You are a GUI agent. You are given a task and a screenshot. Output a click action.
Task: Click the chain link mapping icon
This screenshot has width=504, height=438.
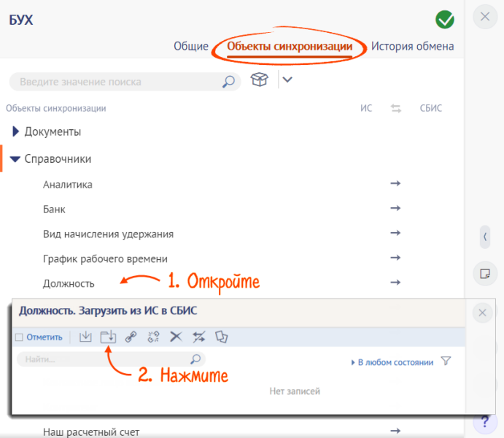click(131, 337)
